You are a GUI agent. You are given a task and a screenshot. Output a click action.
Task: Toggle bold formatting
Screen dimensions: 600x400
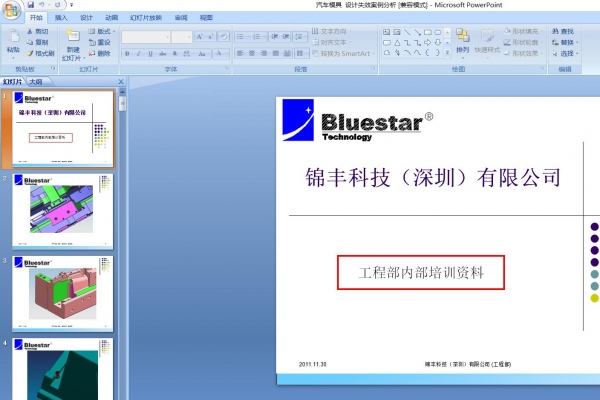(127, 54)
